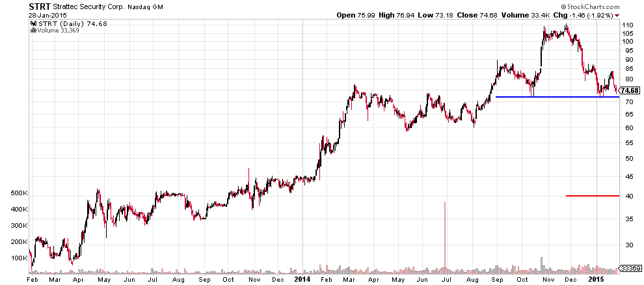This screenshot has height=285, width=644.
Task: Click the 50 price axis label
Action: click(x=628, y=159)
